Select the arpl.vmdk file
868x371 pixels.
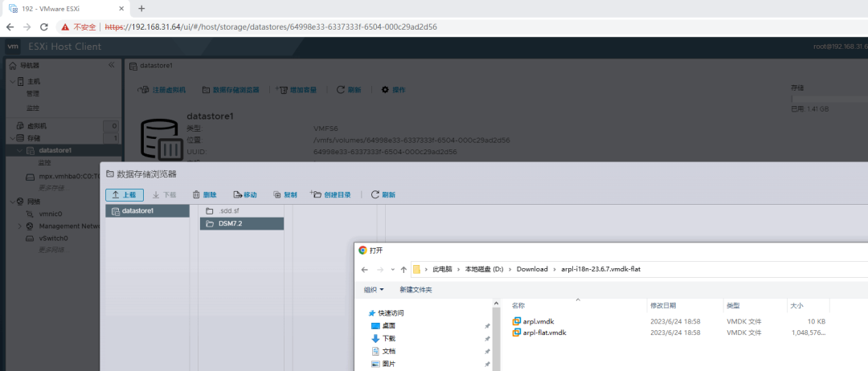(538, 321)
